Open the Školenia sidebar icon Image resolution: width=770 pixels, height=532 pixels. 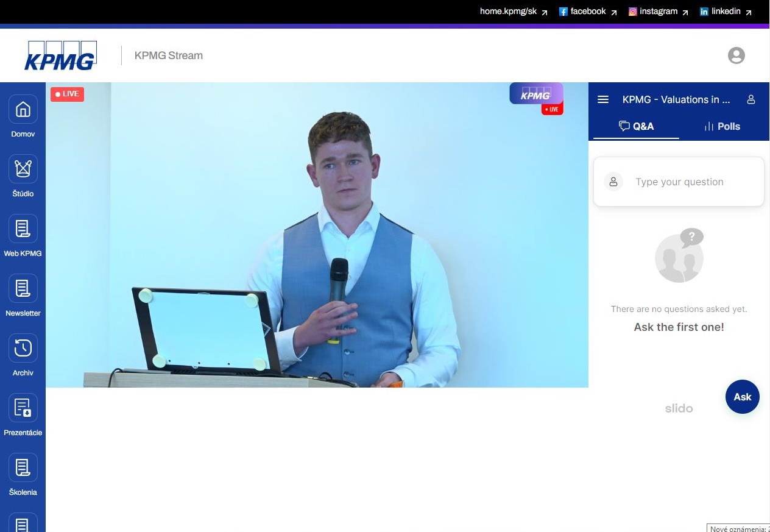coord(23,467)
